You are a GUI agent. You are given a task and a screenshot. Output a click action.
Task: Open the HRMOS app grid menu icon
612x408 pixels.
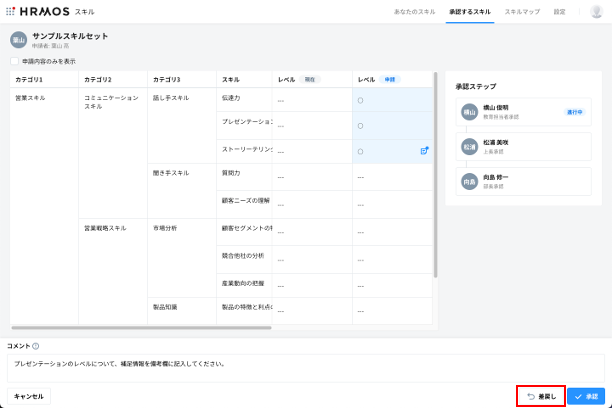10,11
